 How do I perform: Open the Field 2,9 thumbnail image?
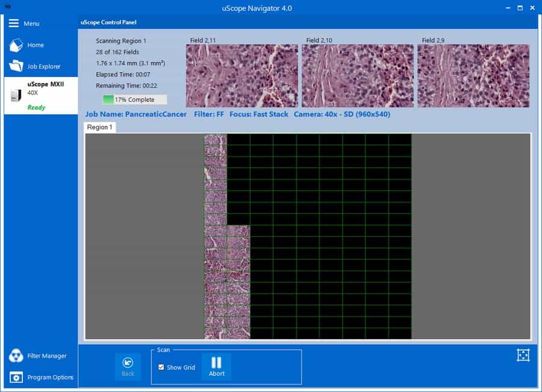click(x=473, y=76)
